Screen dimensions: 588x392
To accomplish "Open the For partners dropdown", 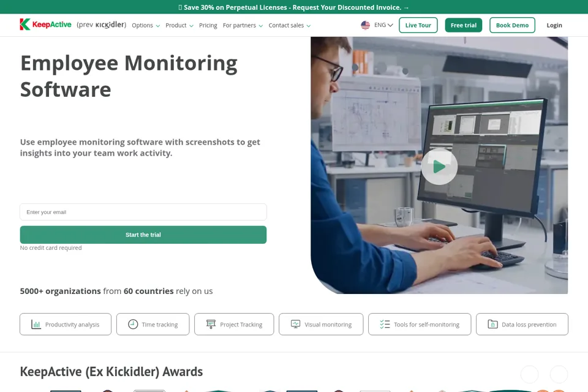I will (x=243, y=25).
